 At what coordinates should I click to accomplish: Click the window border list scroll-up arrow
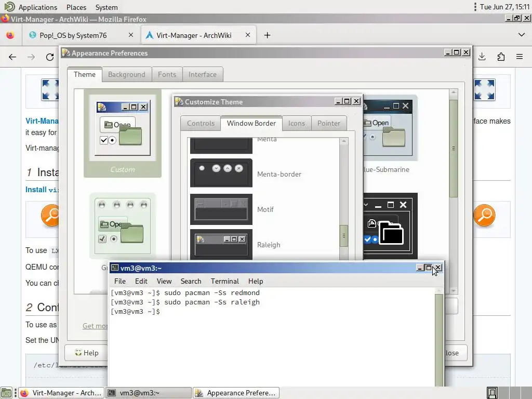[344, 141]
